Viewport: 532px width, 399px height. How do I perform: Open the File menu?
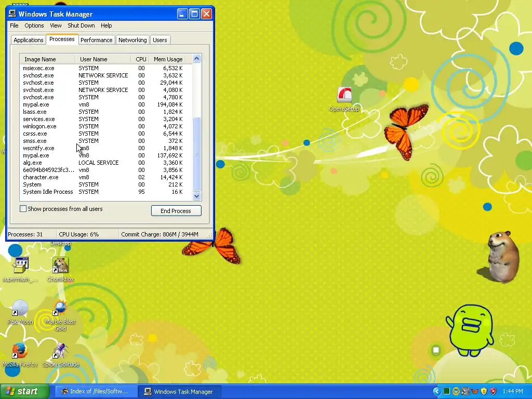14,25
